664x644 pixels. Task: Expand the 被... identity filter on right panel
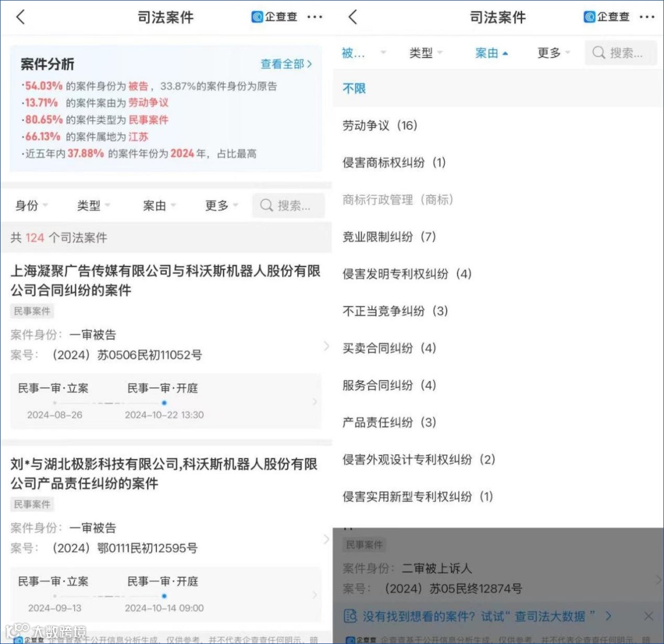[x=364, y=52]
